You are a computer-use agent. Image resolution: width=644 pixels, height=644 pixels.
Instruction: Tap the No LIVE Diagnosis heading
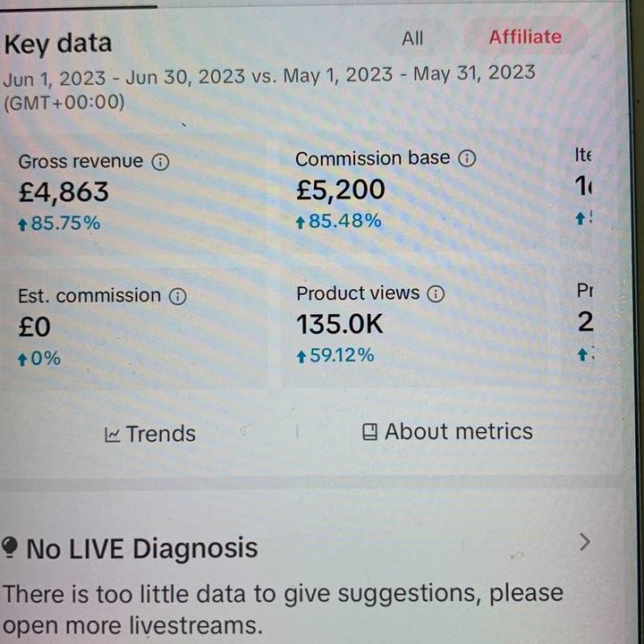coord(142,547)
